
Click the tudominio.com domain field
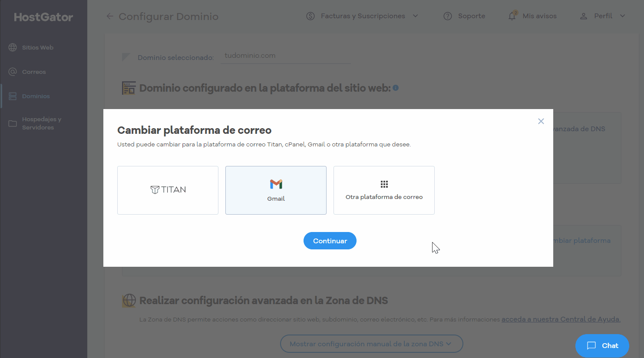[x=286, y=56]
